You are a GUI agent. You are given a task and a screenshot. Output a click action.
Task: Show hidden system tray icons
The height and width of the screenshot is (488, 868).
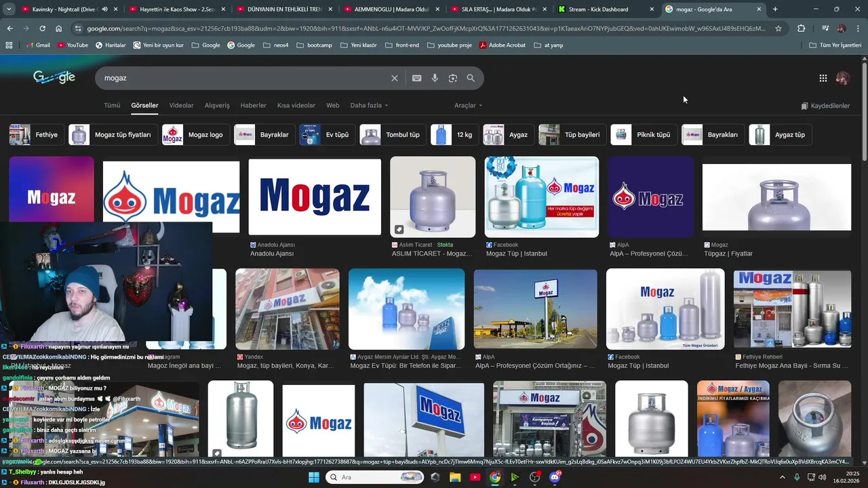click(x=782, y=477)
